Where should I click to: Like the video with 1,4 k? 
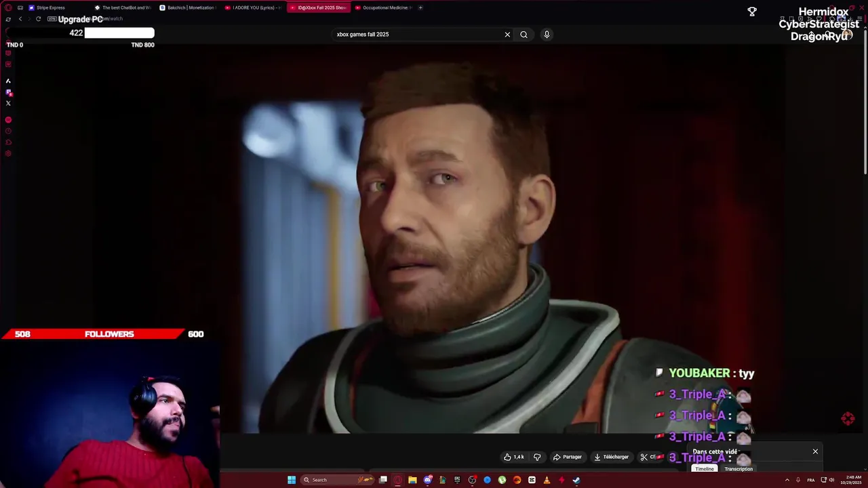[513, 457]
